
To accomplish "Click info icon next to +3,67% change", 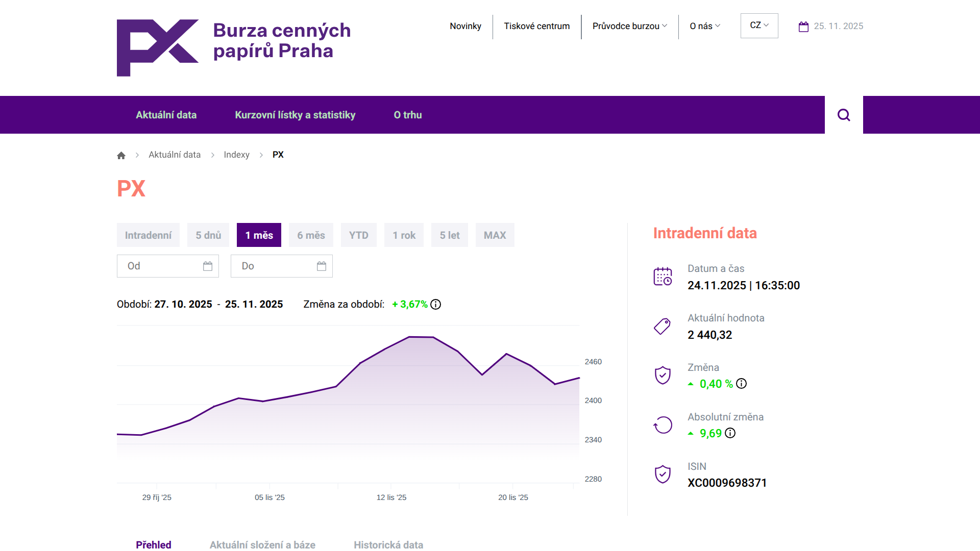I will click(435, 305).
